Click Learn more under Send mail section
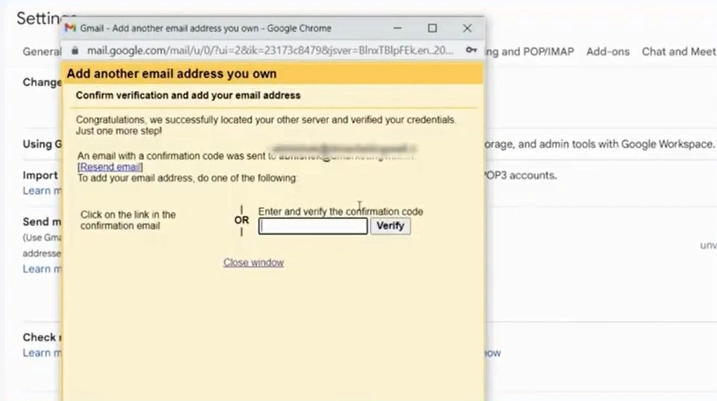Screen dimensions: 717x401 pyautogui.click(x=42, y=269)
